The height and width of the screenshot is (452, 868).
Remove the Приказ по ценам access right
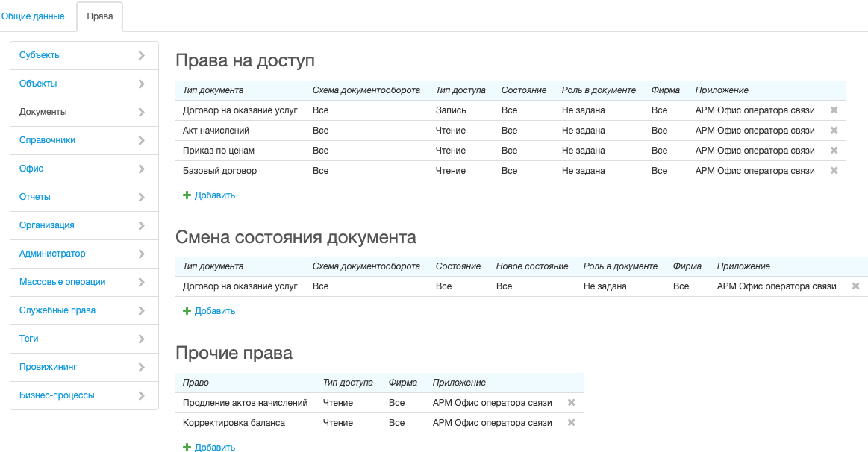(834, 151)
